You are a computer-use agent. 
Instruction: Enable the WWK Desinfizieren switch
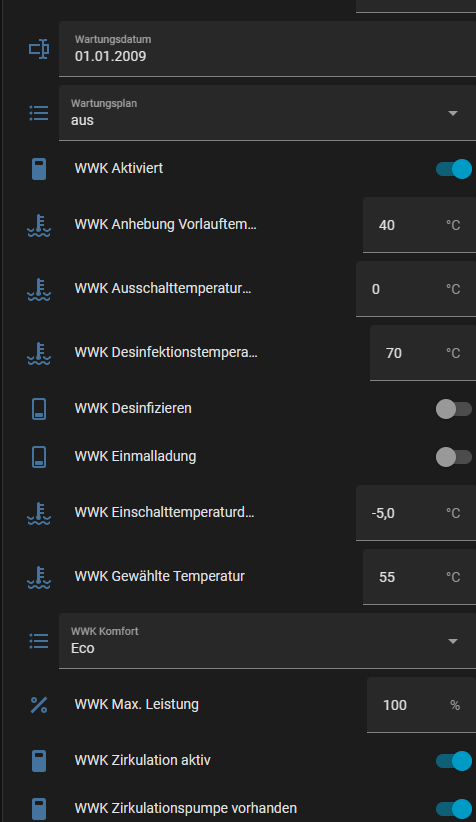454,409
